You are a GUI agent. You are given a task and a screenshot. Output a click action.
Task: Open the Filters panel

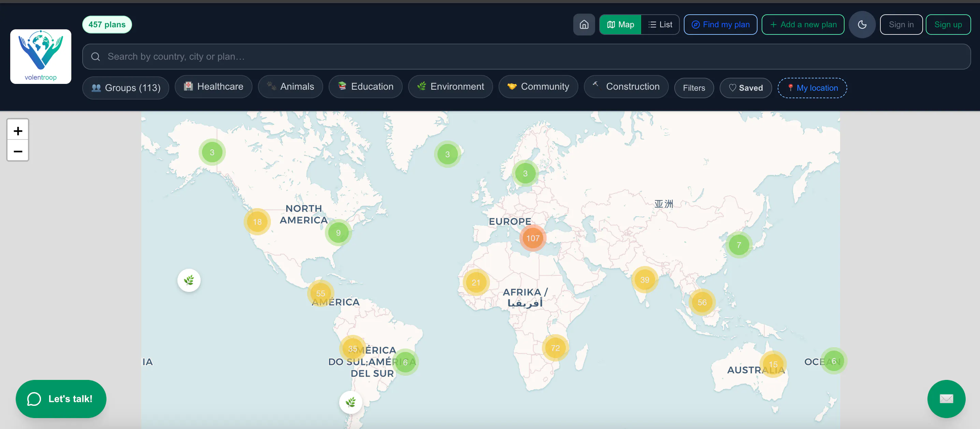(694, 88)
